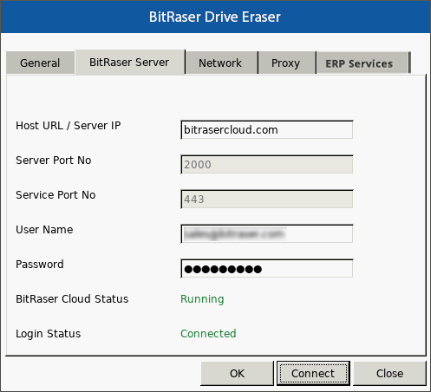Image resolution: width=431 pixels, height=392 pixels.
Task: Close the settings dialog with Close button
Action: coord(390,373)
